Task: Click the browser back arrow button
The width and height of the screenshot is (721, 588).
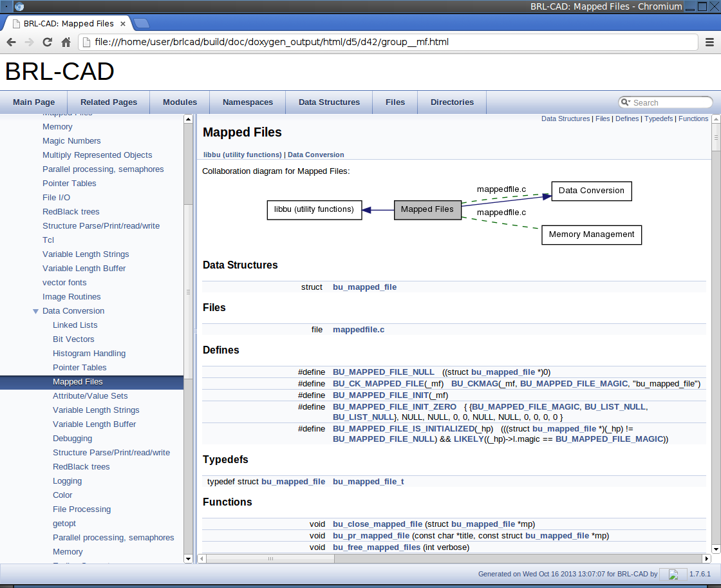Action: (x=12, y=43)
